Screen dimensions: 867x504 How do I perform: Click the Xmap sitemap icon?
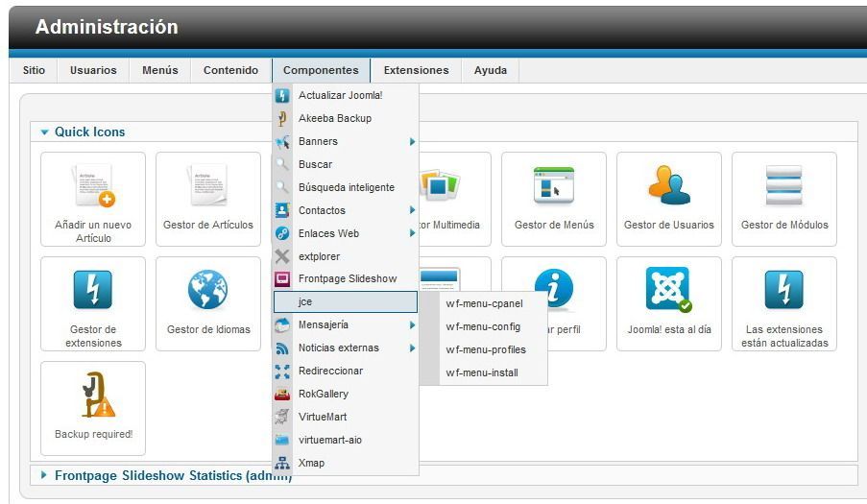click(282, 463)
